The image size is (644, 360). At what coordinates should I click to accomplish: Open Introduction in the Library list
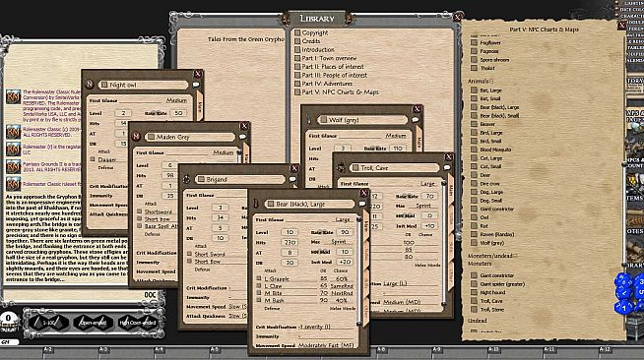[x=314, y=49]
